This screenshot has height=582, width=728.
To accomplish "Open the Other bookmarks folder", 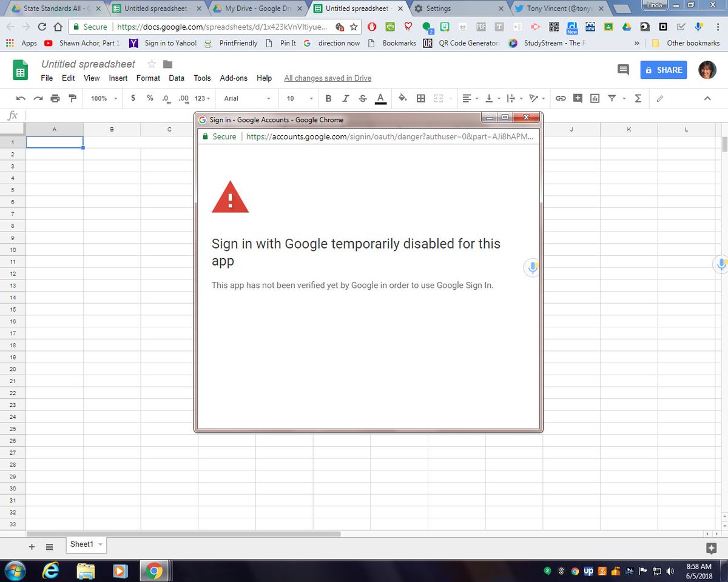I will [x=686, y=43].
